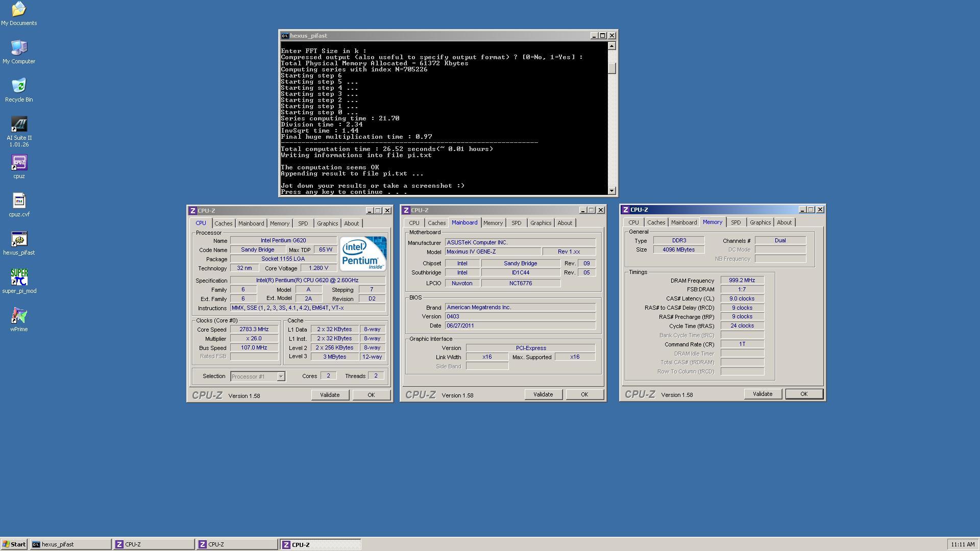Switch to Memory tab in left CPU-Z window

(x=280, y=223)
